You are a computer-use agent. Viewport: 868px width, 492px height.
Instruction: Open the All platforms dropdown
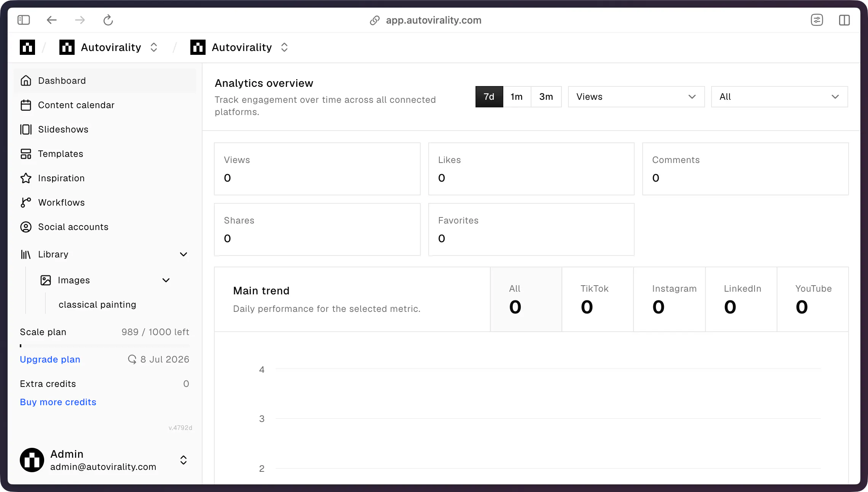pyautogui.click(x=779, y=97)
